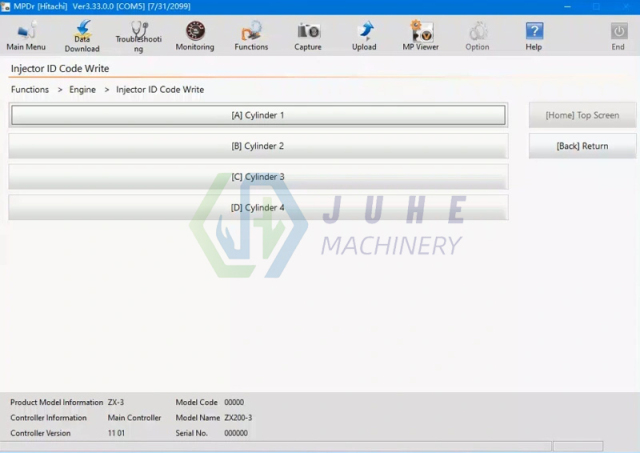Click the MPDr app icon in title bar
The height and width of the screenshot is (453, 640).
pos(6,7)
